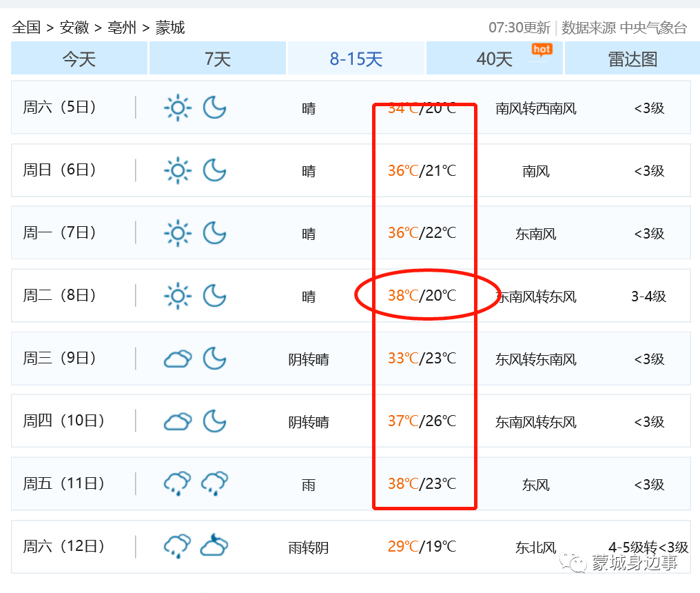Click the night rain icon for Friday 11日

pyautogui.click(x=214, y=484)
